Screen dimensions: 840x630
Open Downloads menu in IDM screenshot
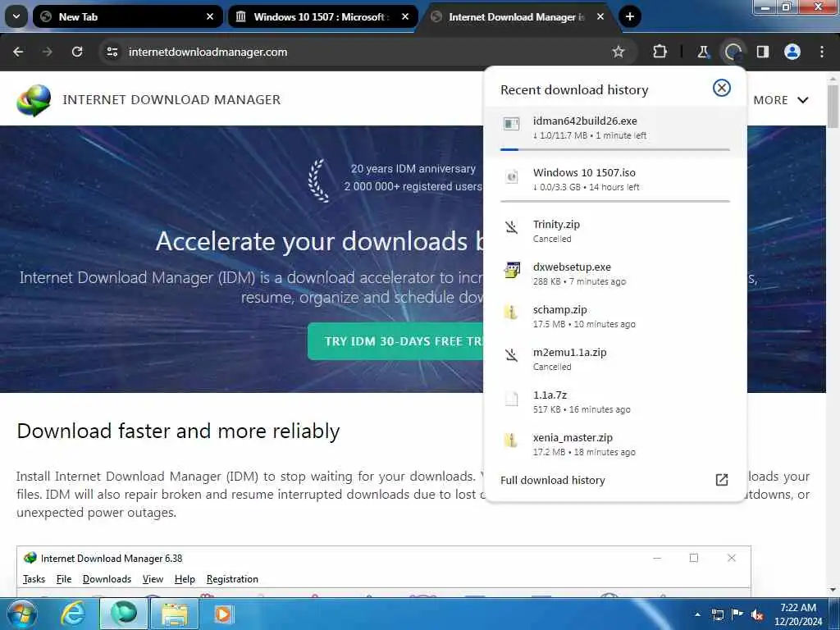(107, 579)
